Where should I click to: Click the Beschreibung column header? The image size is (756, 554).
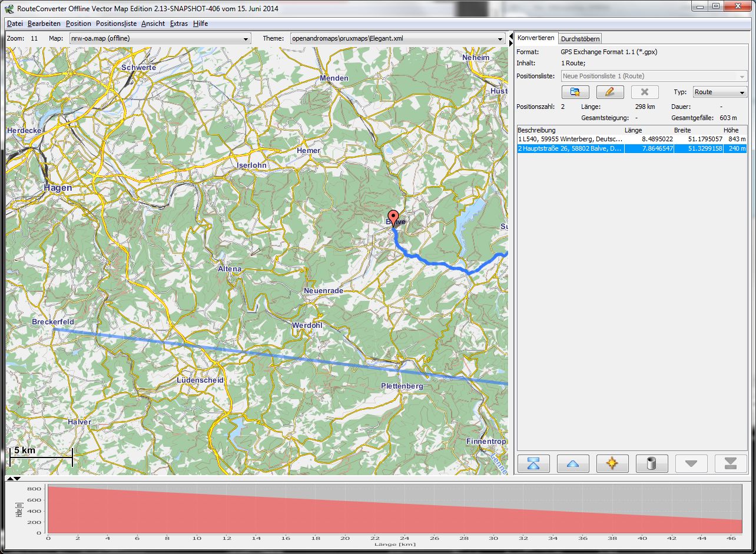[536, 130]
